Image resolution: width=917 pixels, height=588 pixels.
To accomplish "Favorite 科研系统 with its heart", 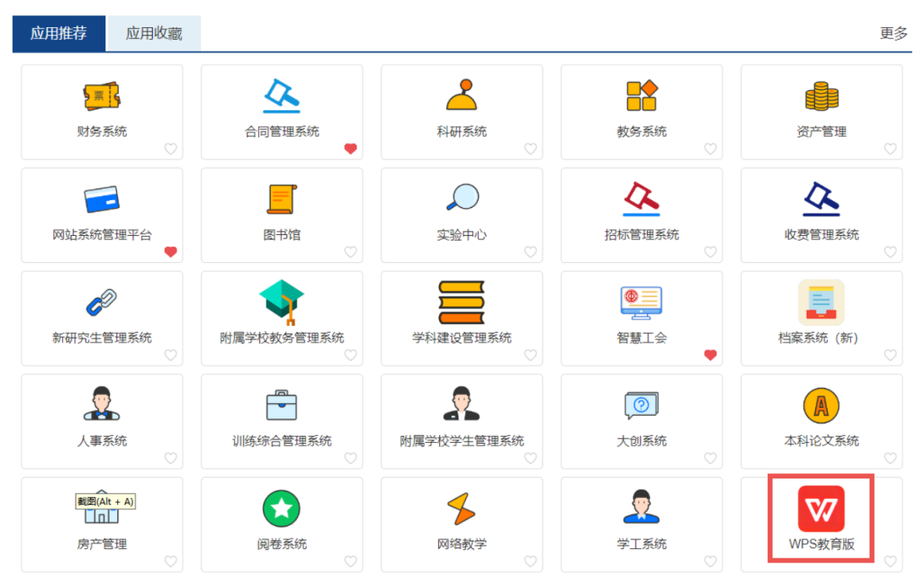I will click(531, 149).
